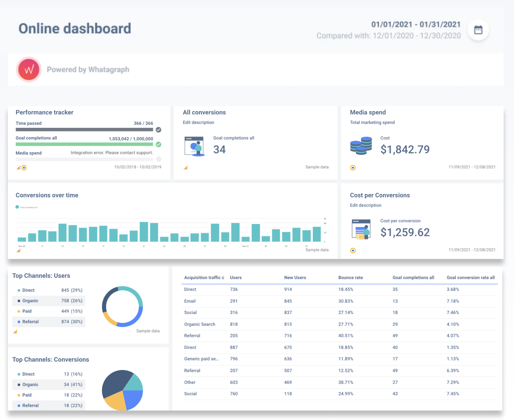Click the Analytics icon in Top Channels: Users
This screenshot has height=420, width=514.
[x=15, y=332]
